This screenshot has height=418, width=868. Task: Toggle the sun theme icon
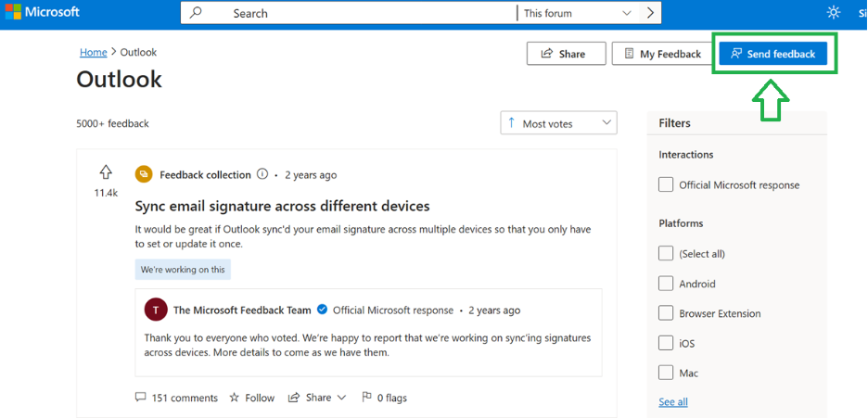pos(834,13)
